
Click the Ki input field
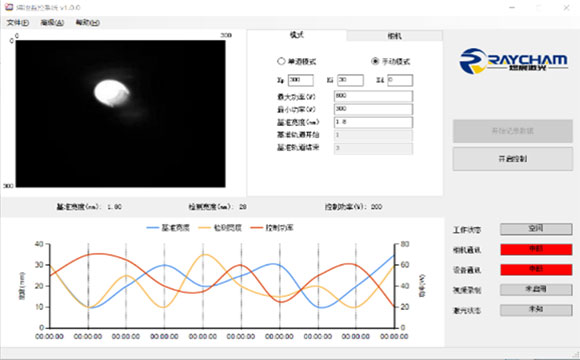(x=350, y=80)
